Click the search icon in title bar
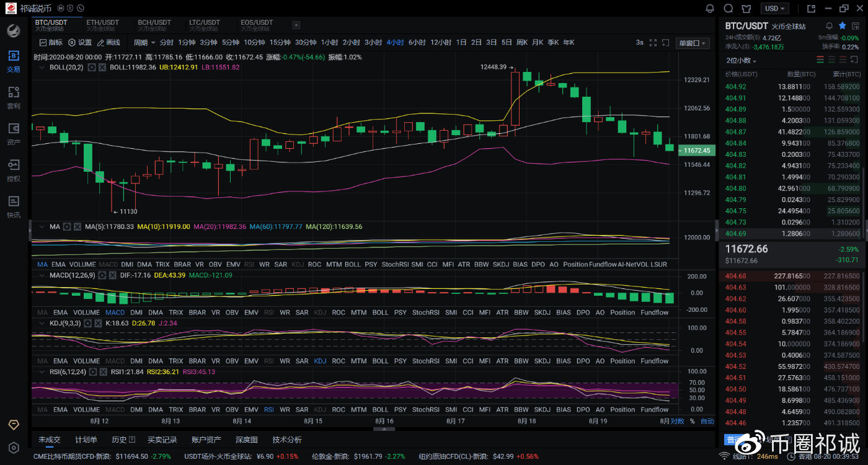The width and height of the screenshot is (868, 465). coord(728,9)
